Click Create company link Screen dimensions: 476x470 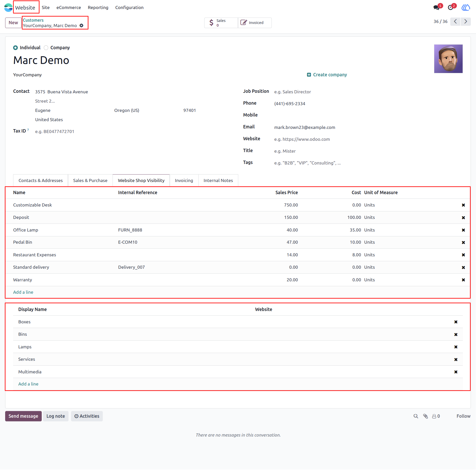327,75
